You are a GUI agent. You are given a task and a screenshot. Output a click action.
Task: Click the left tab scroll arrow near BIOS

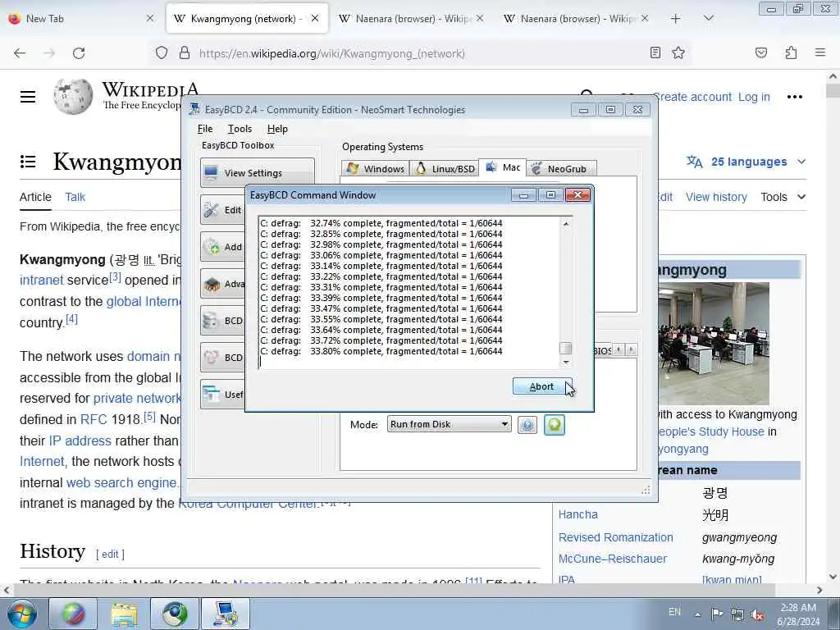(619, 349)
